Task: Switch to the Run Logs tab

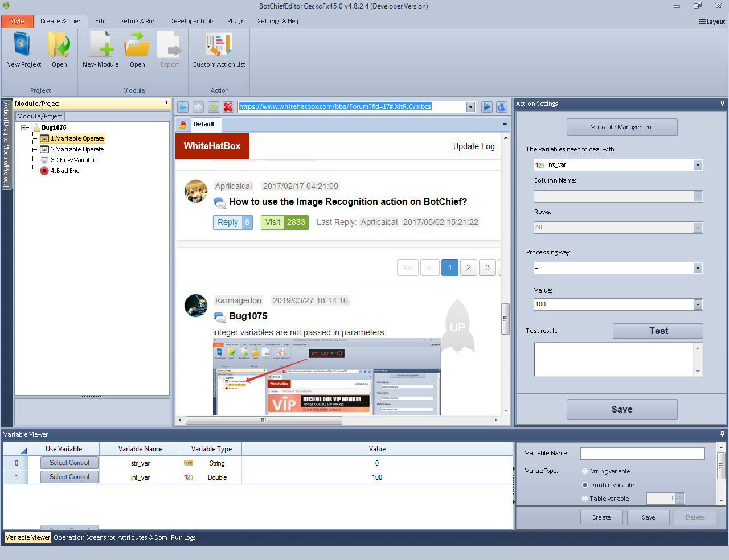Action: tap(183, 537)
